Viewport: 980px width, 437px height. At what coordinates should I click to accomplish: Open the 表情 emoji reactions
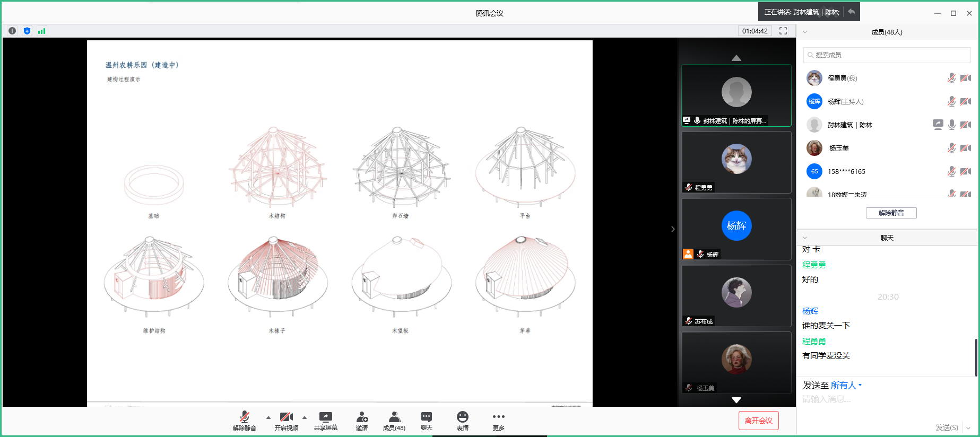point(463,421)
